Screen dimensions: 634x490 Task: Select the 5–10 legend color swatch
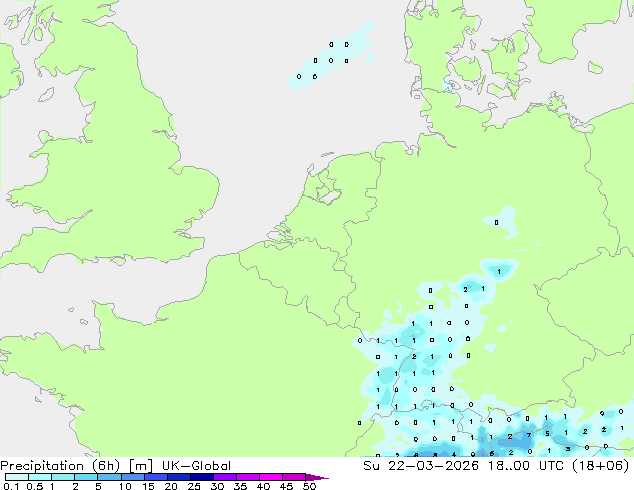click(109, 477)
